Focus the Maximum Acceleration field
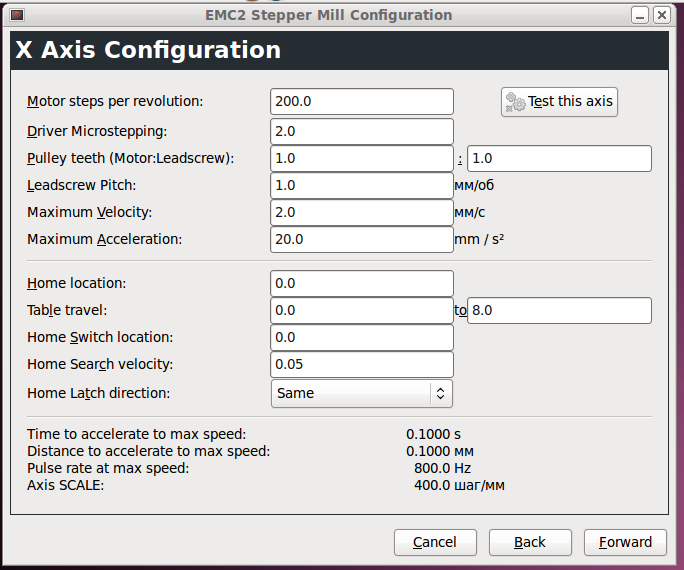 click(362, 239)
